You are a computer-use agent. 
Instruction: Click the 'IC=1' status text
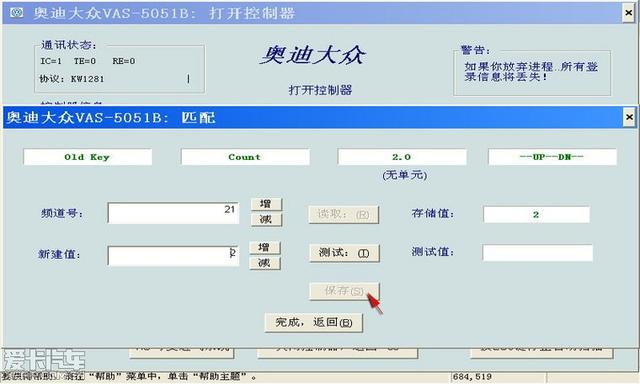pos(51,61)
